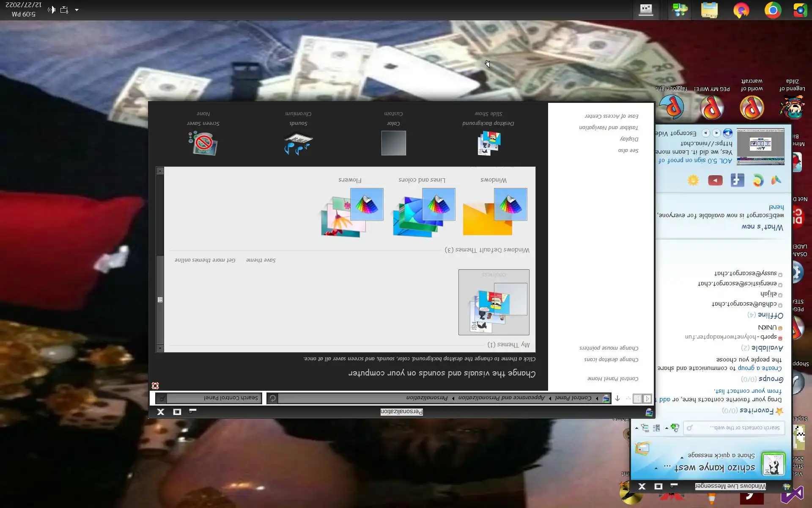Click the Get more themes online link

[x=205, y=260]
